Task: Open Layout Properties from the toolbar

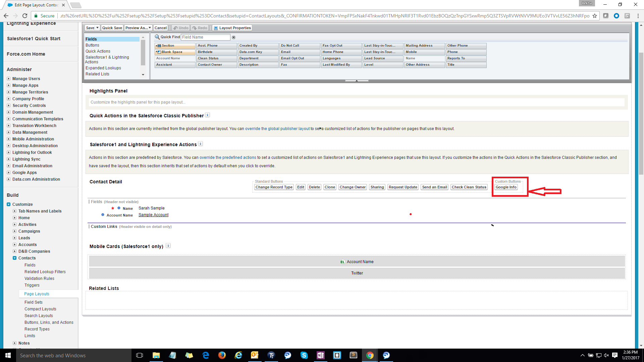Action: [x=232, y=28]
